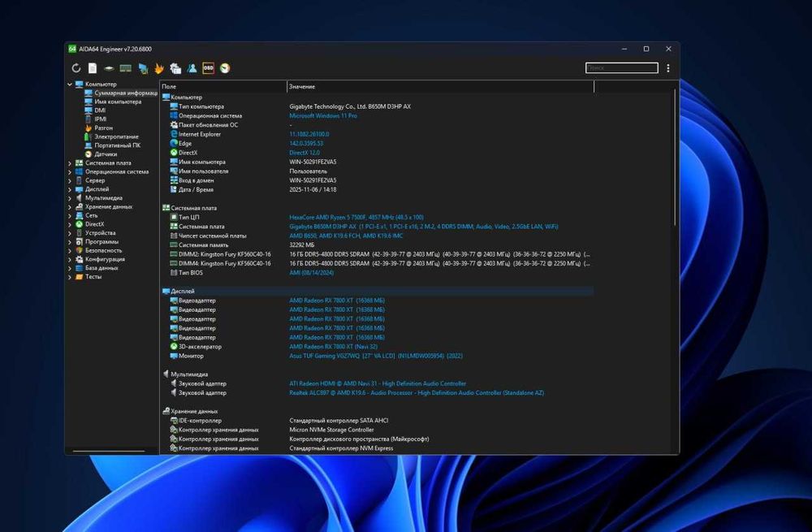Select the IPMI tree item

(x=101, y=119)
